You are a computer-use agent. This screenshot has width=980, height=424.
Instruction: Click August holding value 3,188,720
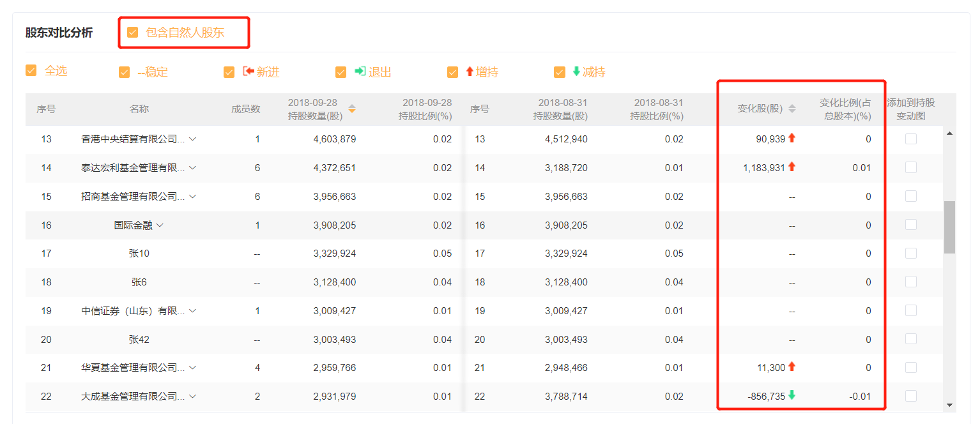click(x=566, y=168)
